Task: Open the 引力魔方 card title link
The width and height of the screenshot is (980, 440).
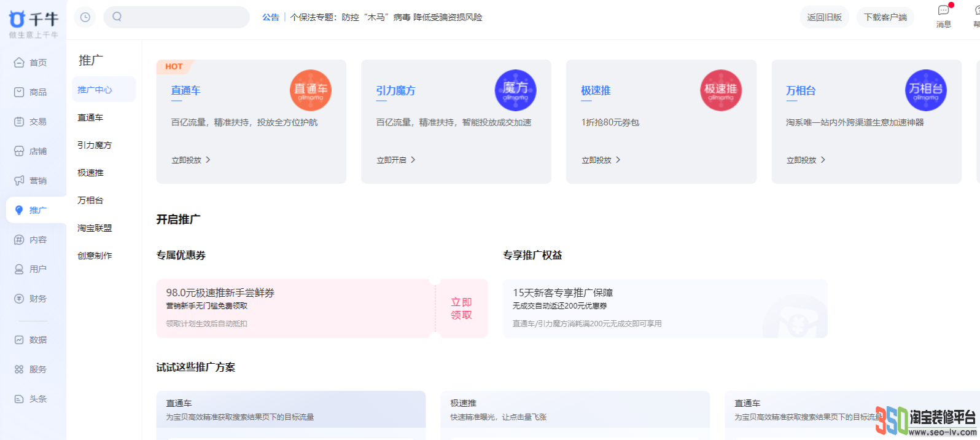Action: 395,90
